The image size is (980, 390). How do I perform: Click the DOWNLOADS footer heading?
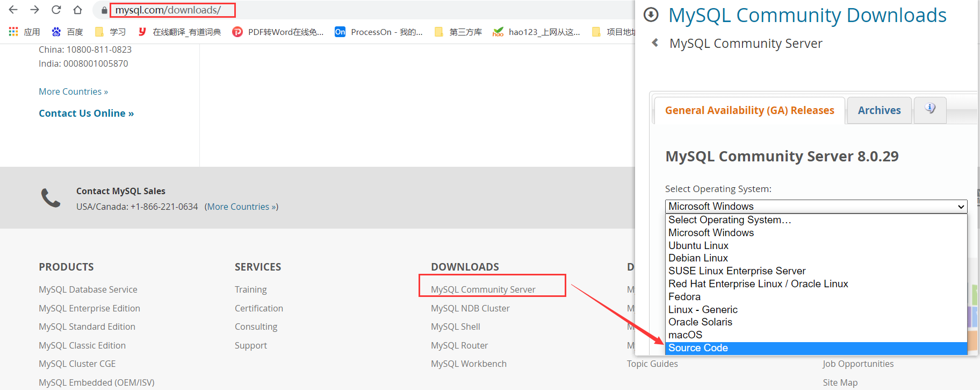[x=465, y=267]
